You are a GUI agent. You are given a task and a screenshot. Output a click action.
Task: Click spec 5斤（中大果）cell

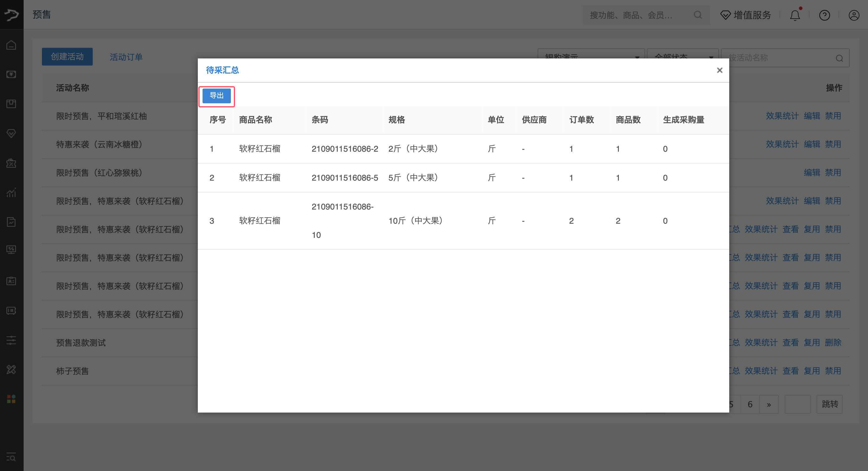click(413, 178)
